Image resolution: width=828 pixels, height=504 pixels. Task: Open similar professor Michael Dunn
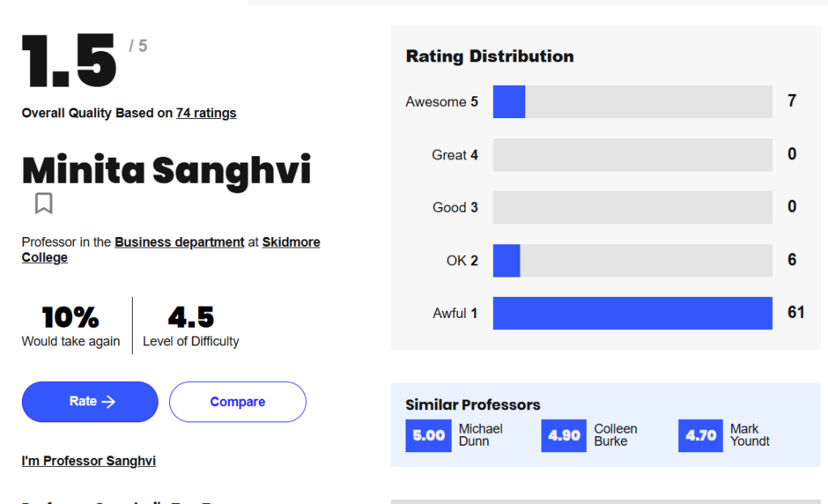tap(480, 435)
